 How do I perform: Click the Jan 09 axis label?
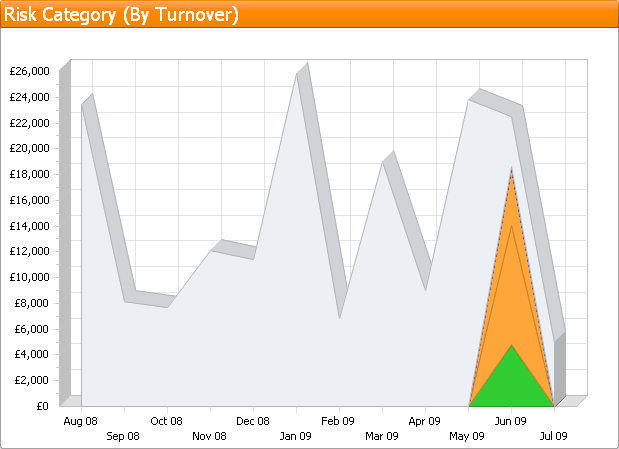pos(295,436)
